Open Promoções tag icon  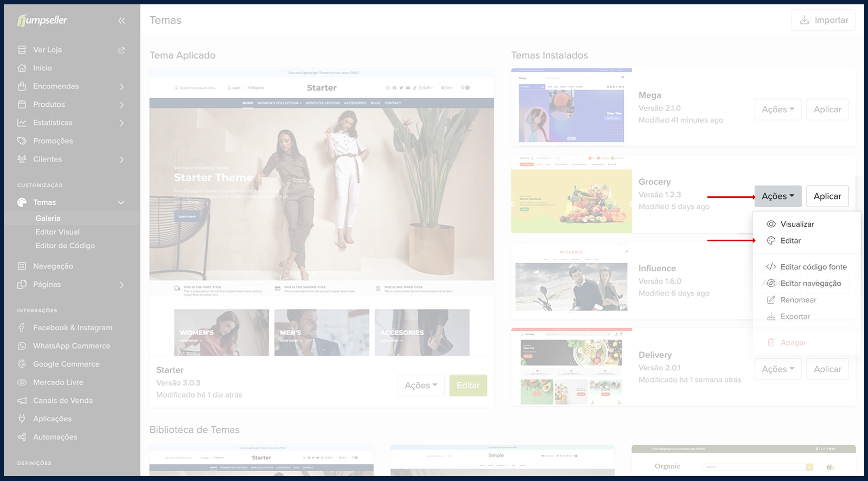(x=22, y=141)
